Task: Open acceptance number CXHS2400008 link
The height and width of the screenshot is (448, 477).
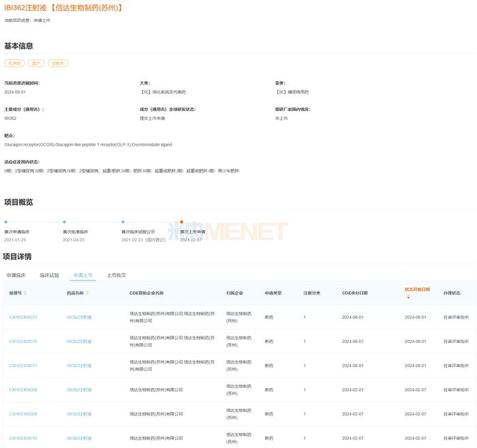Action: (x=23, y=389)
